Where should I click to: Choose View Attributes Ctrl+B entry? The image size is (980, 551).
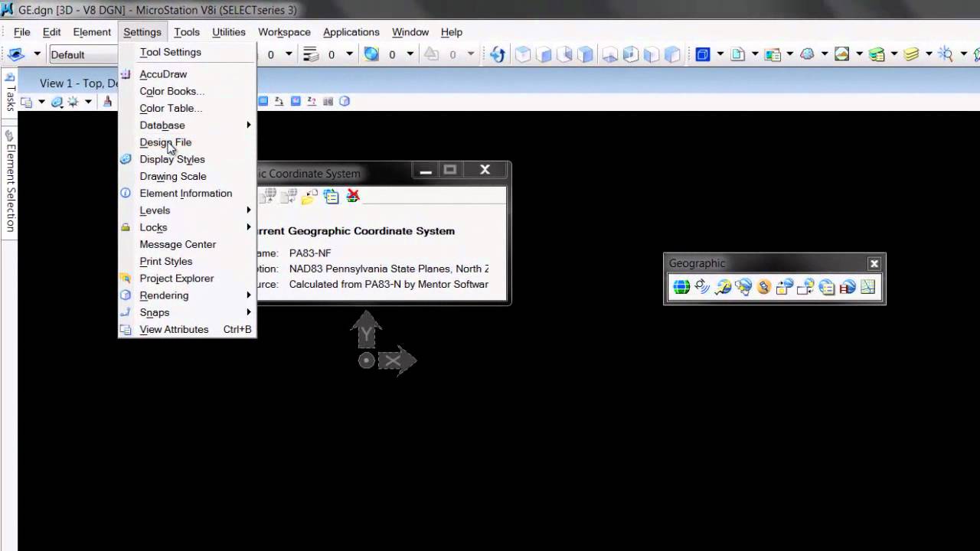[x=187, y=329]
